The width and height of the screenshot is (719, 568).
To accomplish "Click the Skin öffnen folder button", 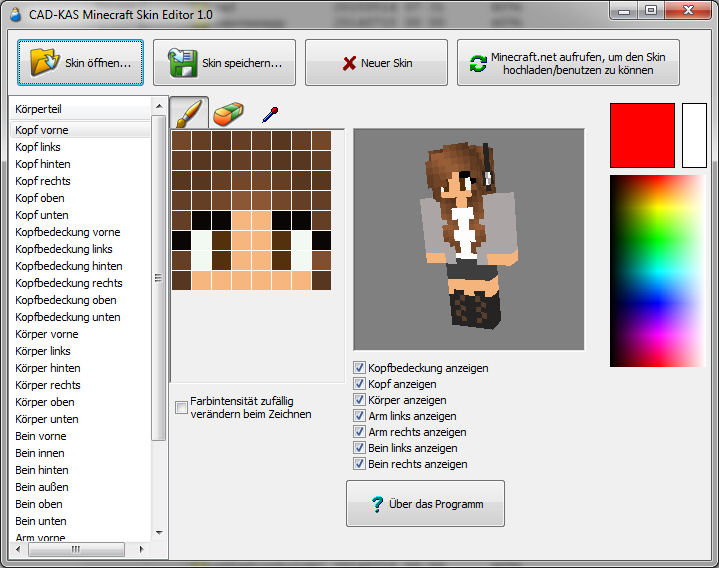I will coord(80,63).
